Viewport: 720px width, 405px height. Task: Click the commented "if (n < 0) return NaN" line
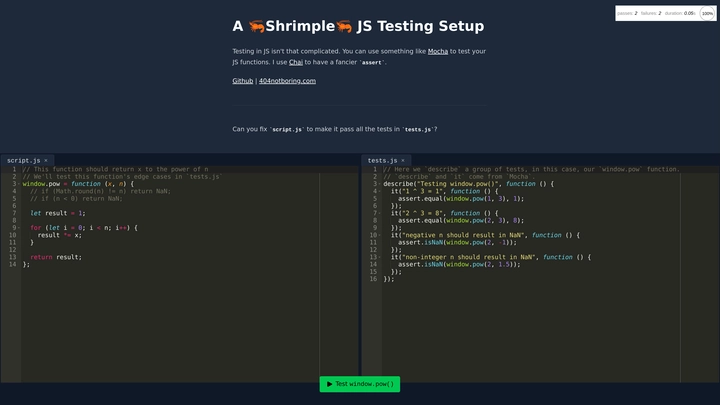click(76, 198)
